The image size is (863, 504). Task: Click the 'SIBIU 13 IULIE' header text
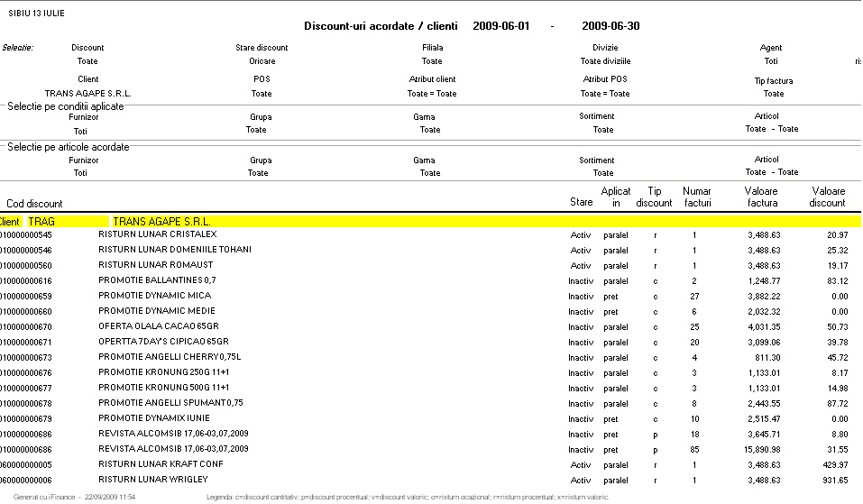(x=36, y=14)
